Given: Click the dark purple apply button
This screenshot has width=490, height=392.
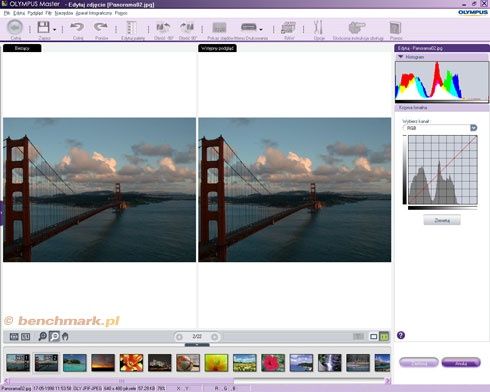Looking at the screenshot, I should pos(461,363).
